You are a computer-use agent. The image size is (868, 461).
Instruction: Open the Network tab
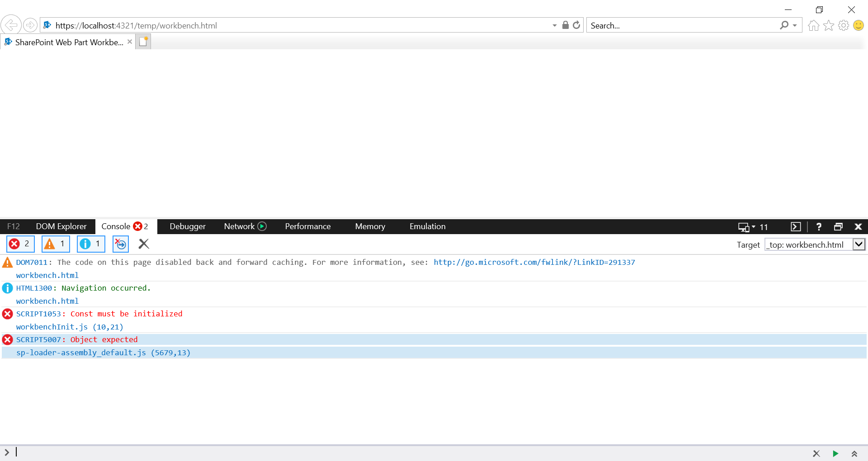[x=239, y=226]
